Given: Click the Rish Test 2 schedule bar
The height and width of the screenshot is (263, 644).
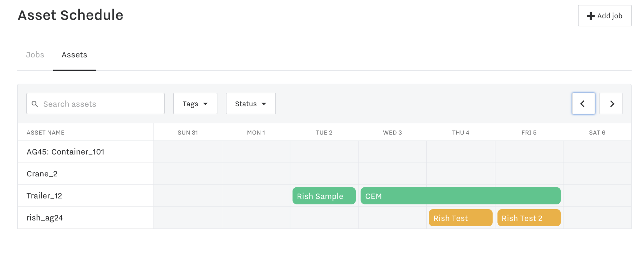Looking at the screenshot, I should (528, 218).
